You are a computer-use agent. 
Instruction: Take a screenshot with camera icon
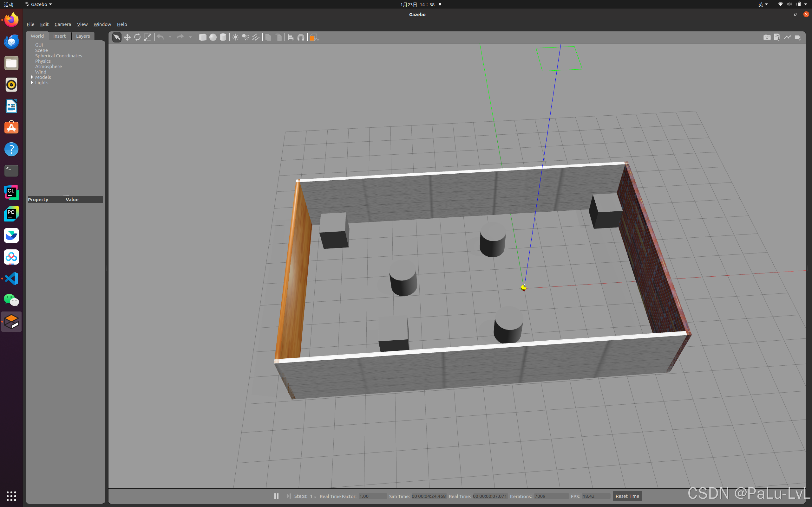(767, 37)
